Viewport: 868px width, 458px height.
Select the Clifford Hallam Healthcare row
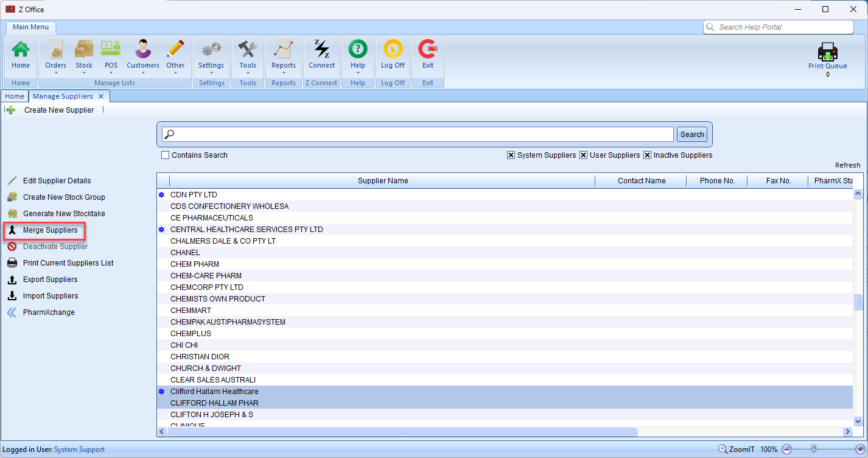click(x=505, y=392)
